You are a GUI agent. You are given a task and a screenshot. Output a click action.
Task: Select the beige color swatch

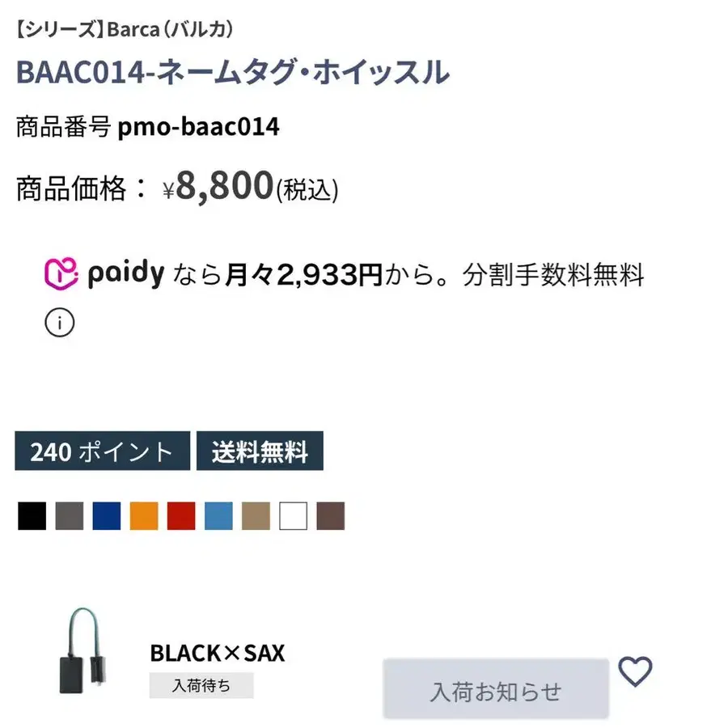pyautogui.click(x=256, y=516)
